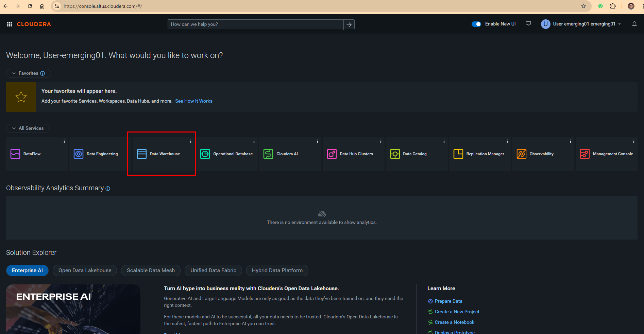
Task: Open the Operational Database service icon
Action: click(x=205, y=154)
